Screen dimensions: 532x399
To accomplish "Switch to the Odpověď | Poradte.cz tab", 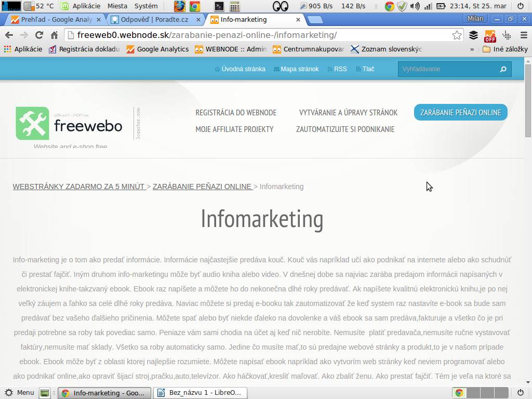I will pos(154,20).
